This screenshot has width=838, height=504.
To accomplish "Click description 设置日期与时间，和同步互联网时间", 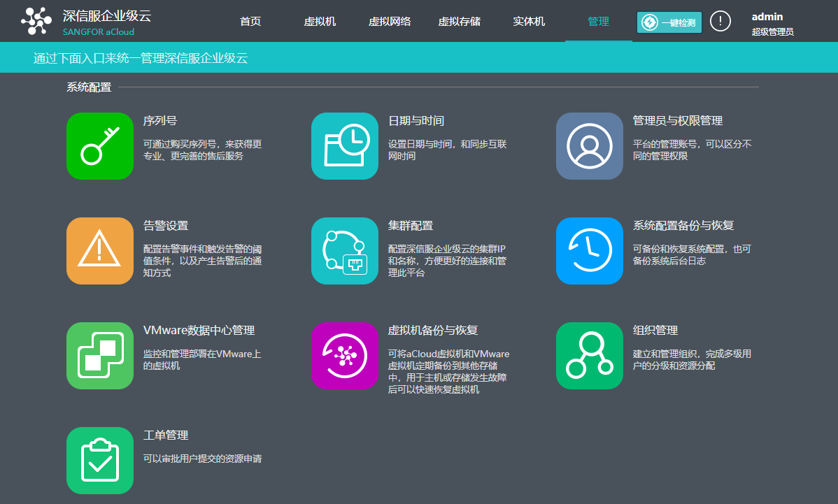I will (447, 150).
